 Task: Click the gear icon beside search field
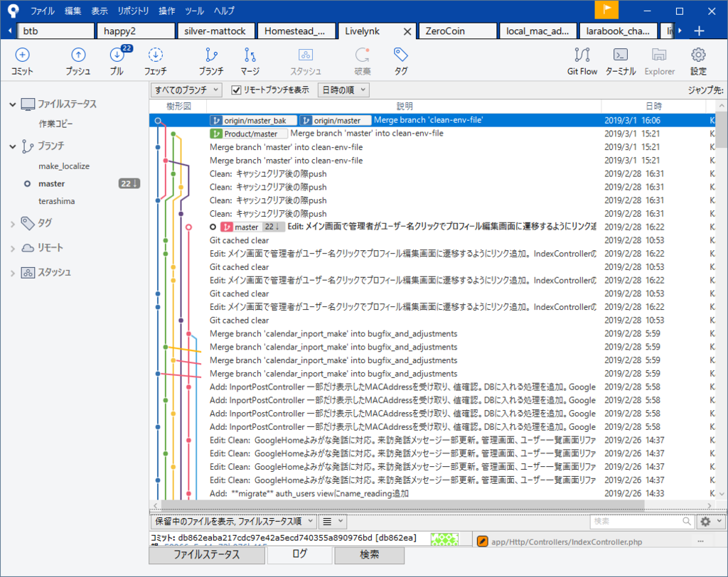click(x=705, y=522)
